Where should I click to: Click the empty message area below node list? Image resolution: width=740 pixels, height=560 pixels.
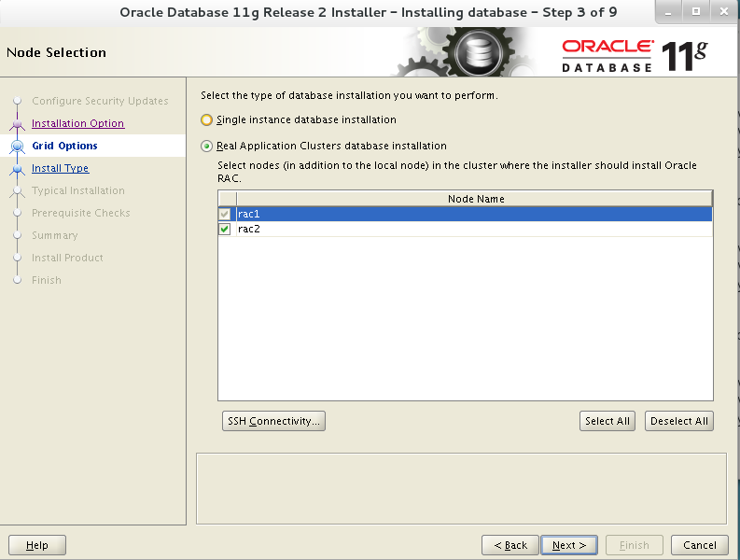[461, 489]
